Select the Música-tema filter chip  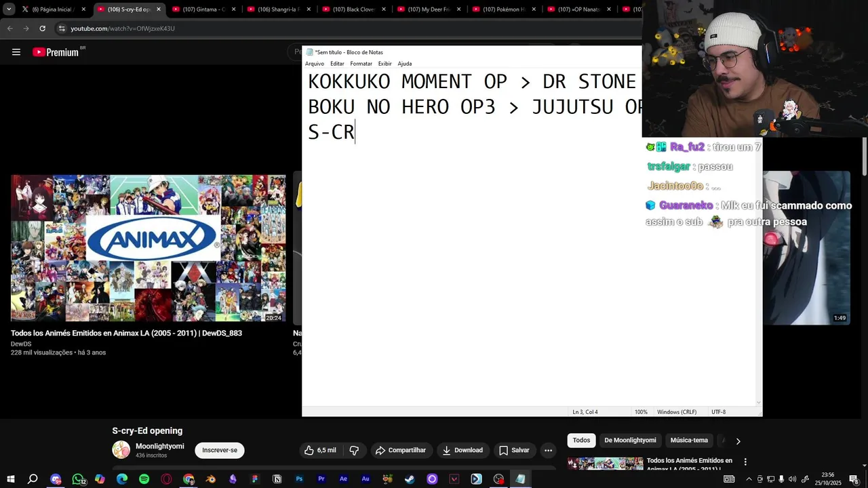tap(689, 441)
